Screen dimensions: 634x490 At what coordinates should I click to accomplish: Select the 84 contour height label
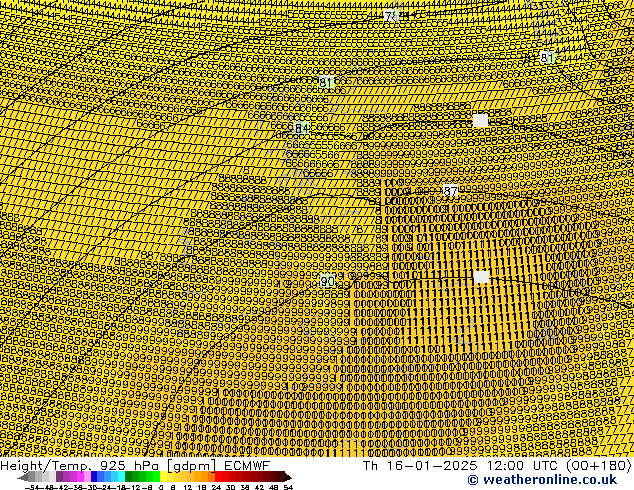point(302,129)
